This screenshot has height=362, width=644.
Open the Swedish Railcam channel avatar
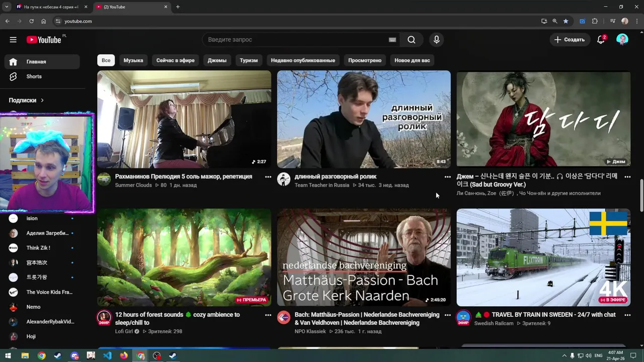point(463,318)
